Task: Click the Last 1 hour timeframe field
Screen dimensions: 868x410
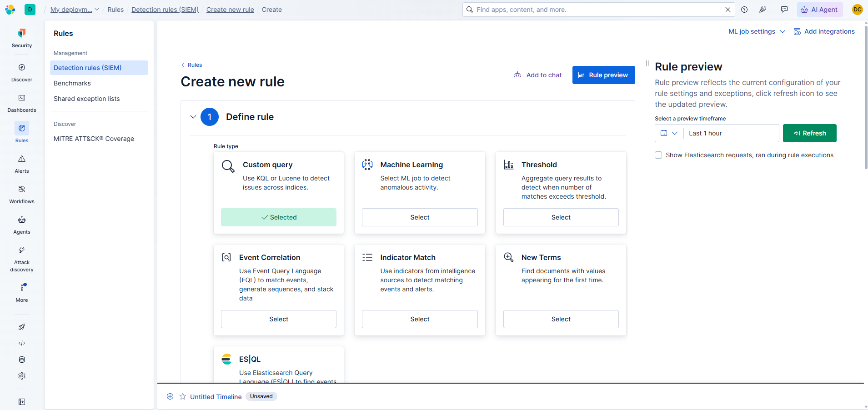Action: [x=731, y=133]
